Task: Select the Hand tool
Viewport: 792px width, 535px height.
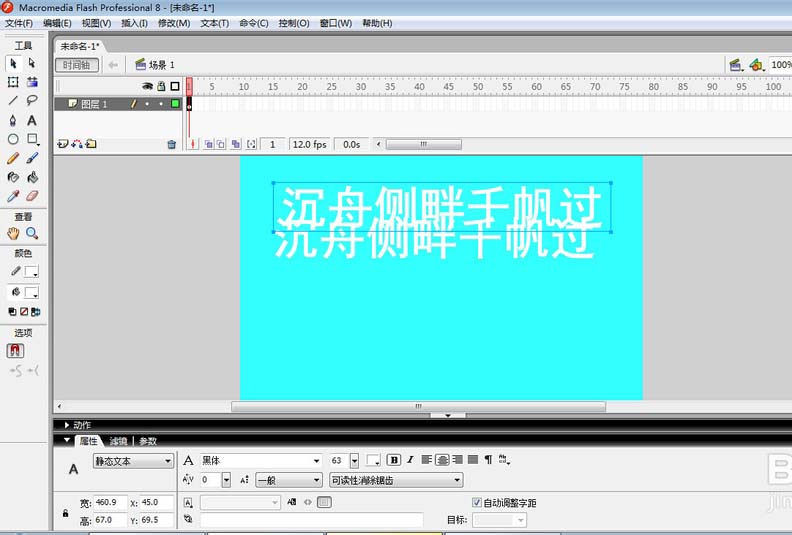Action: (13, 233)
